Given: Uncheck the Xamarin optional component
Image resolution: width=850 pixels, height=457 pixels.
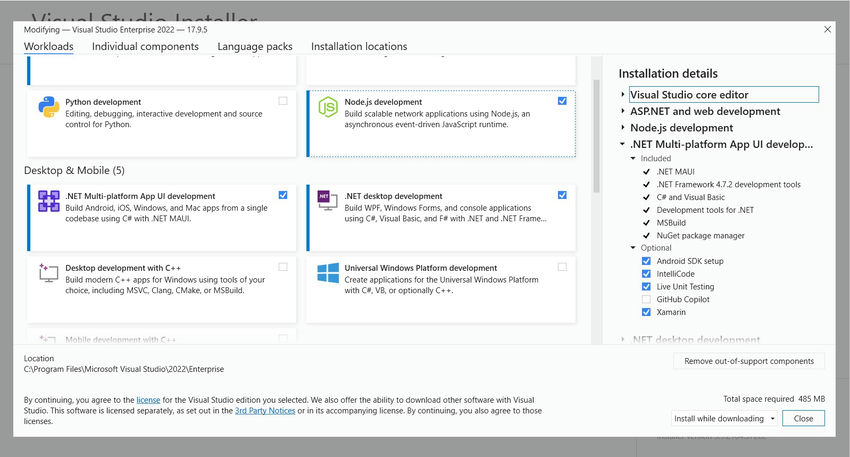Looking at the screenshot, I should coord(646,313).
